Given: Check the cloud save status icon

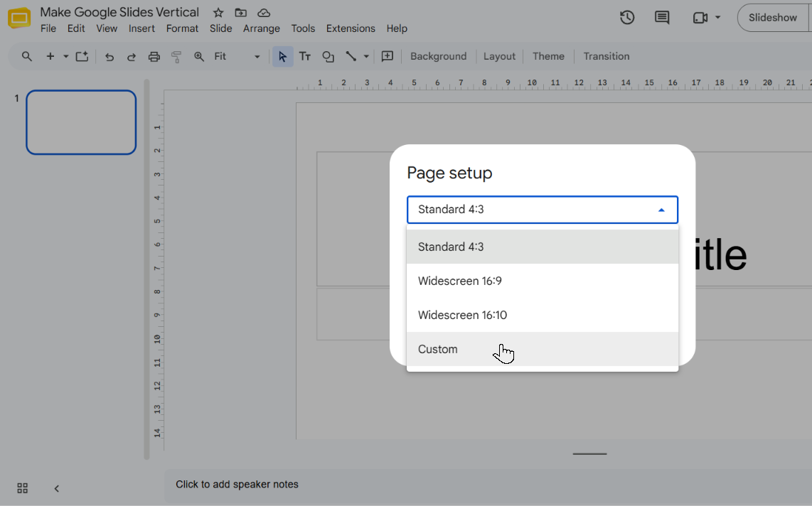Looking at the screenshot, I should [264, 12].
